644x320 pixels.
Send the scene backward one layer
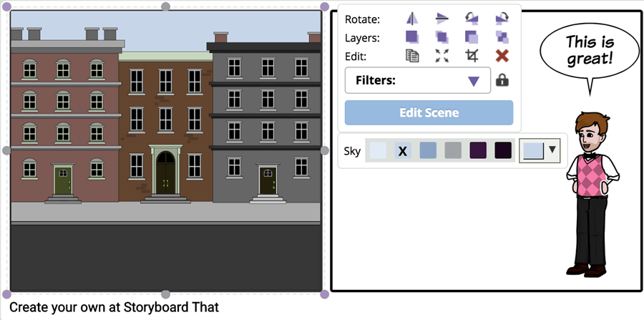472,37
